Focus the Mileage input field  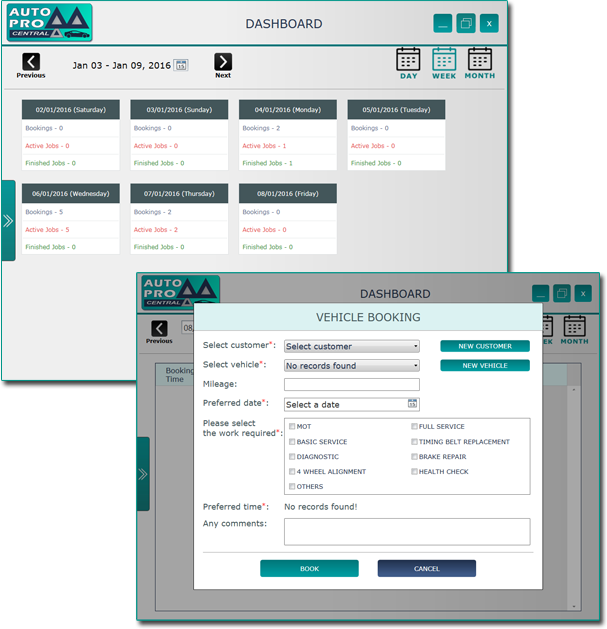[x=352, y=384]
